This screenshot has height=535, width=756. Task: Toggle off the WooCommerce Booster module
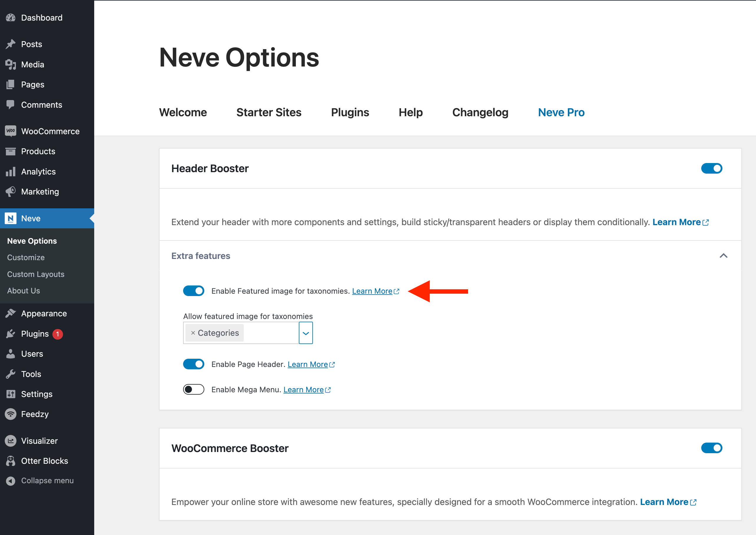point(711,448)
